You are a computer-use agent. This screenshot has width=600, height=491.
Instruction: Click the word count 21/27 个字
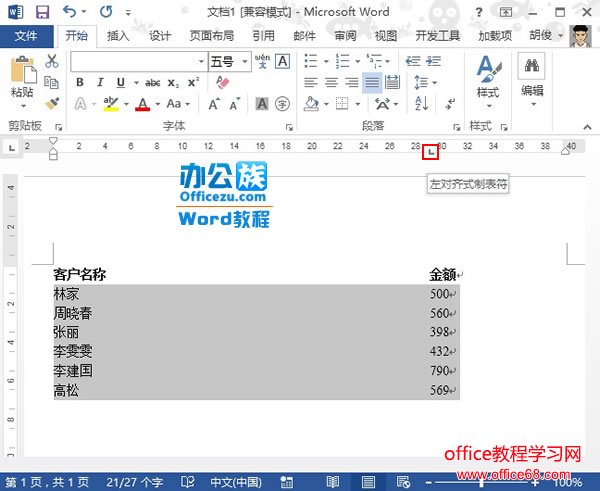134,482
